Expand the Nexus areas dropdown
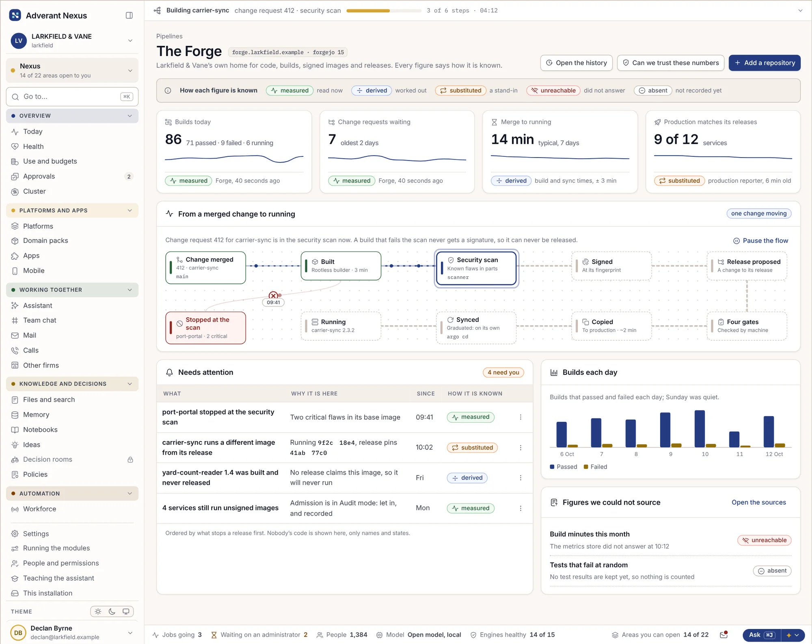Screen dimensions: 812x644 (130, 71)
